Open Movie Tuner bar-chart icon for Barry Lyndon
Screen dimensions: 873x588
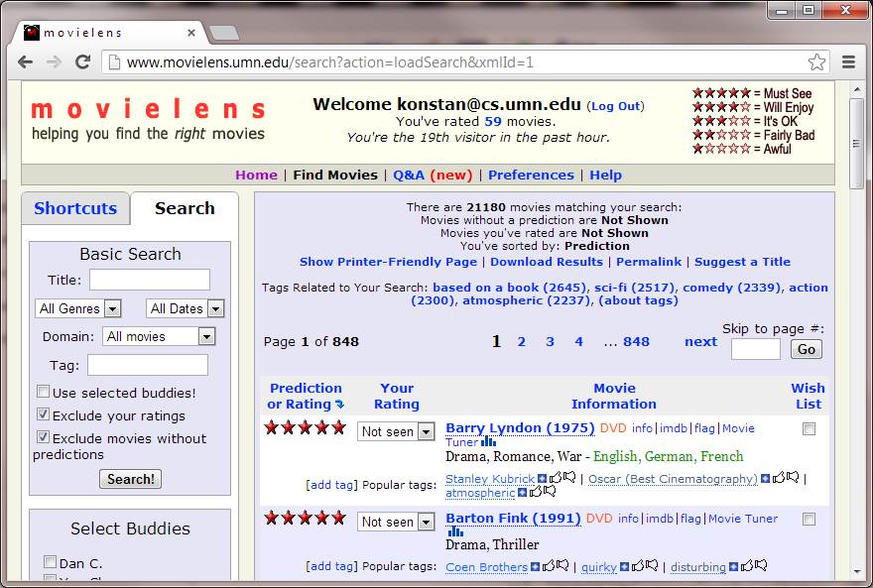[x=488, y=441]
